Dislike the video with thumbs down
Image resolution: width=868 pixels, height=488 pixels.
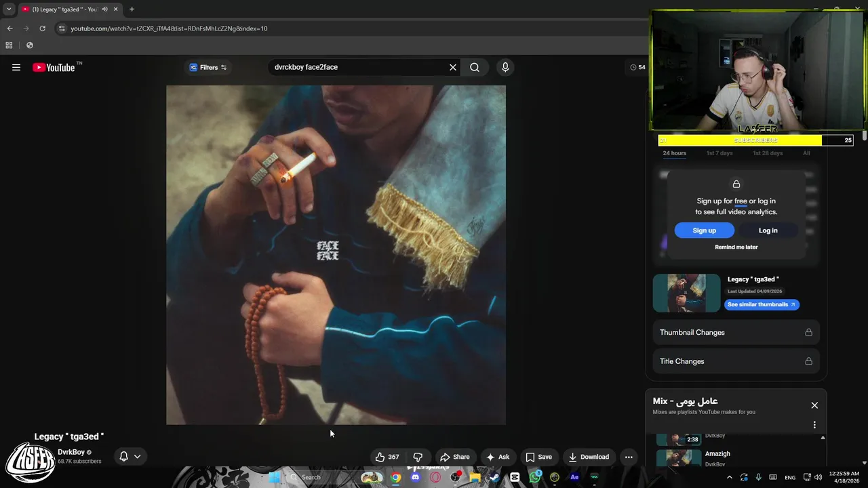(x=418, y=457)
